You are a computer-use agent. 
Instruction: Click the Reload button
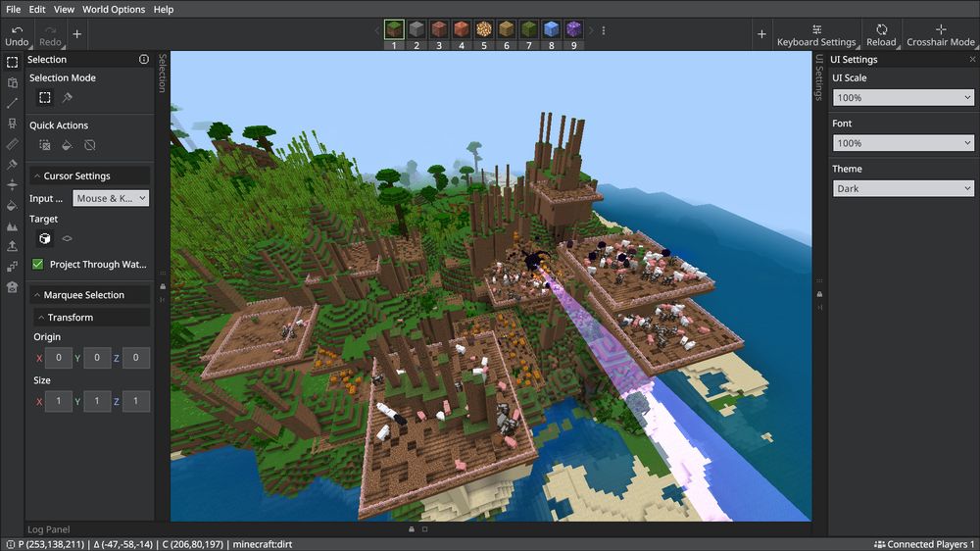point(881,35)
